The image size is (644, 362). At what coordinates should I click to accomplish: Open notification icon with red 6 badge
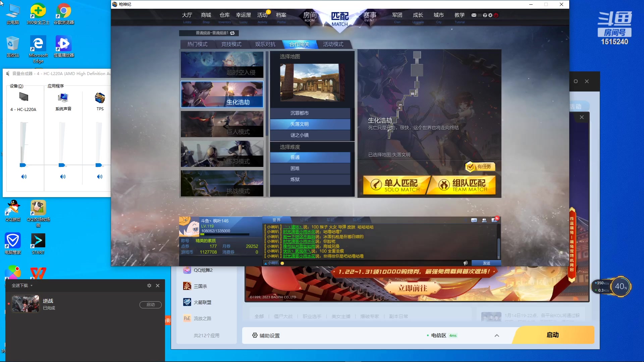pyautogui.click(x=494, y=220)
